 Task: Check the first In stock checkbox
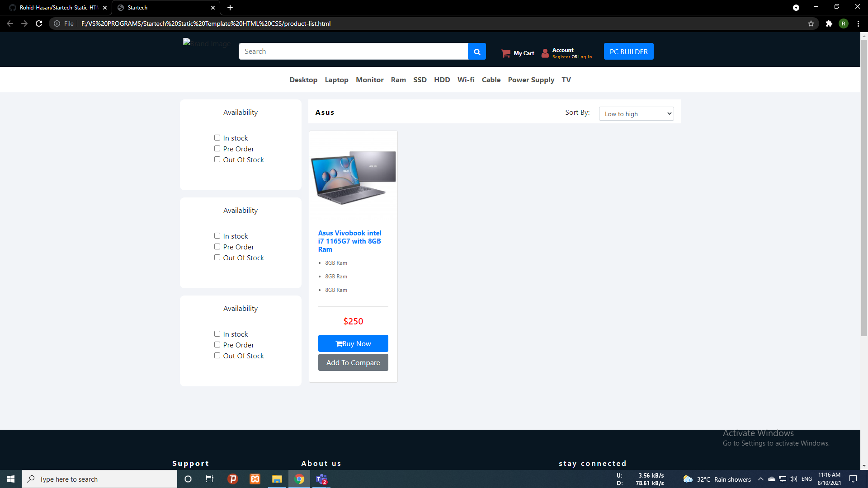[x=217, y=137]
